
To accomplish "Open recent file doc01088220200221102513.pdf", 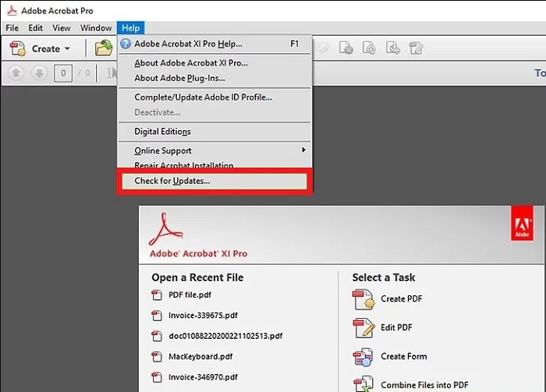I will coord(225,336).
